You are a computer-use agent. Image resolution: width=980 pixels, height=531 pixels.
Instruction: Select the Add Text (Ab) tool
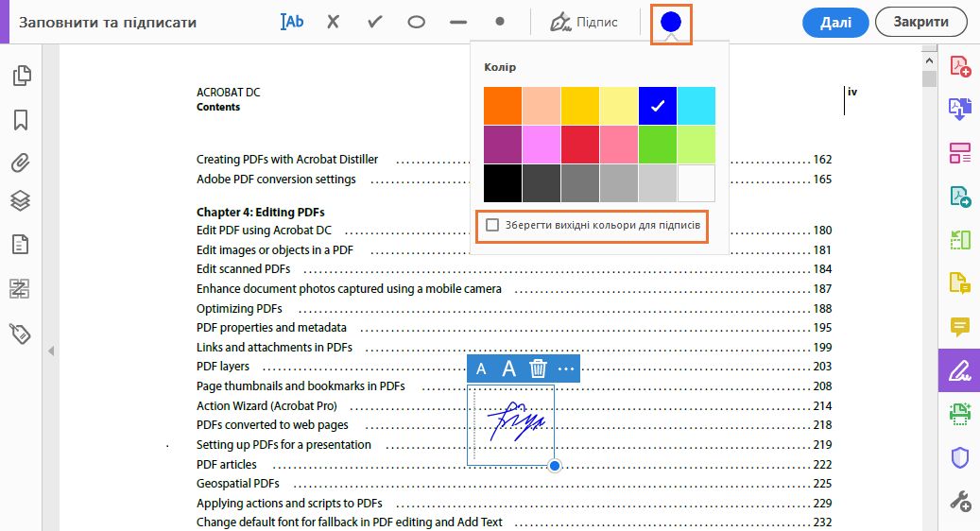[x=292, y=22]
